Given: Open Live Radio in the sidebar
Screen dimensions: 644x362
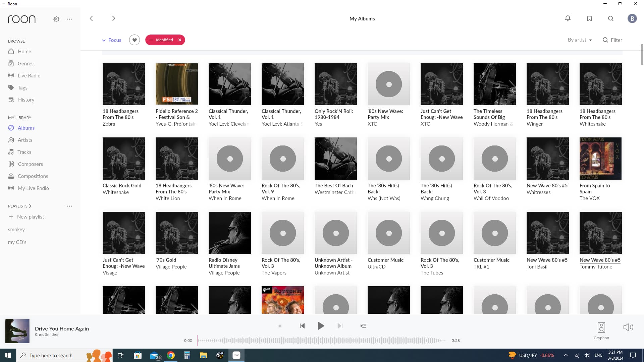Looking at the screenshot, I should pos(24,75).
